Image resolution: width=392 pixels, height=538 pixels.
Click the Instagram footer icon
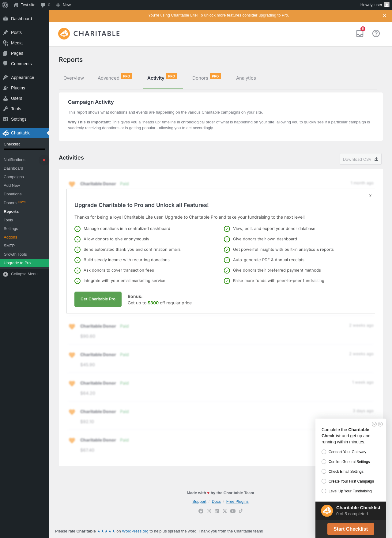209,511
